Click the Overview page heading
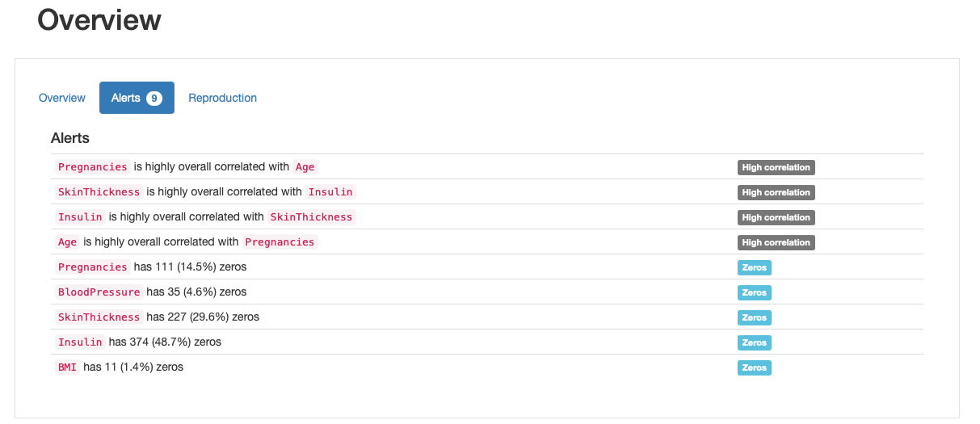 click(x=99, y=20)
